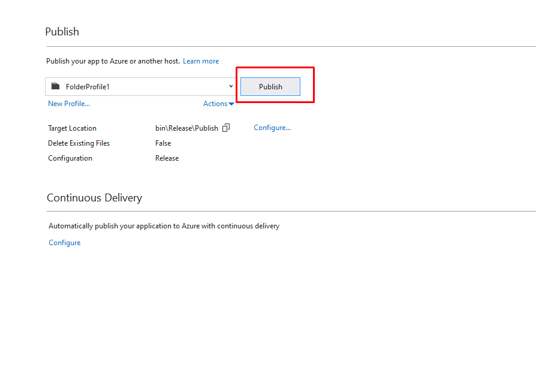Click the Publish section heading
Screen dimensions: 536x392
pos(62,32)
